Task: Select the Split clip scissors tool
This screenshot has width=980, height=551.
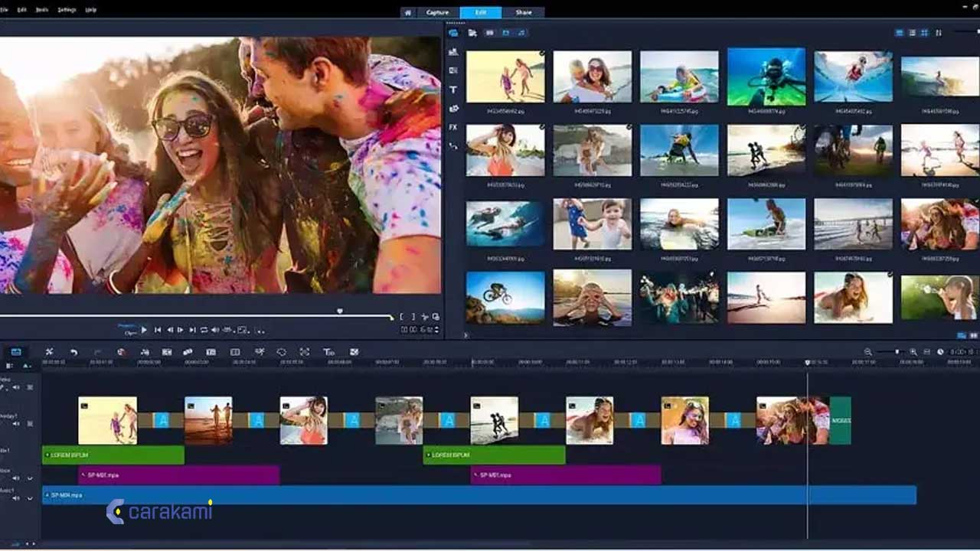Action: pos(49,352)
